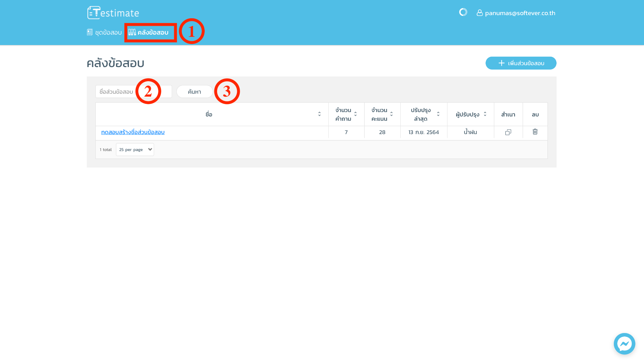The image size is (644, 362).
Task: Click the ชื่อส่วนข้อสอบ search field
Action: tap(116, 92)
